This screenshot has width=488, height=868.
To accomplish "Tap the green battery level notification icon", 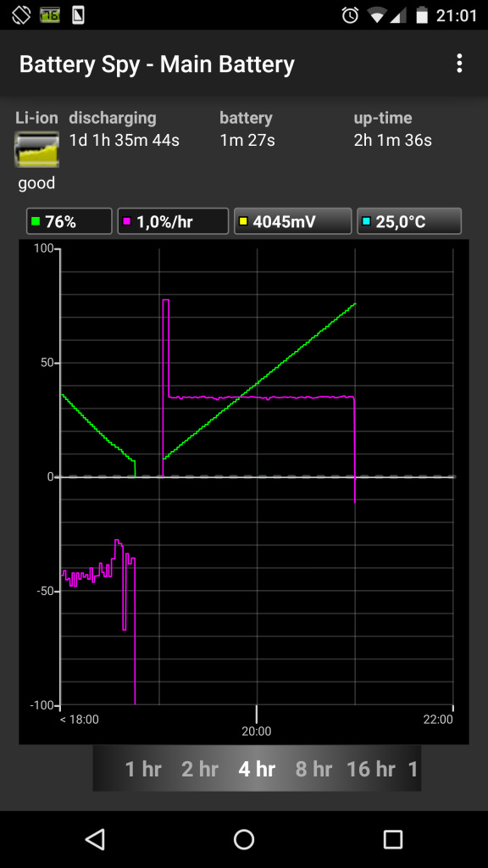I will (50, 15).
